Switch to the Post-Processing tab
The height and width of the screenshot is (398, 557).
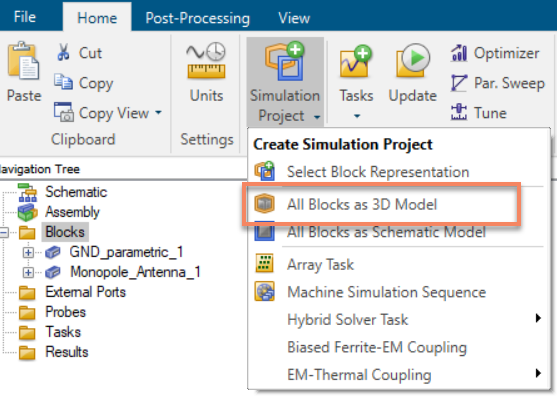(198, 18)
